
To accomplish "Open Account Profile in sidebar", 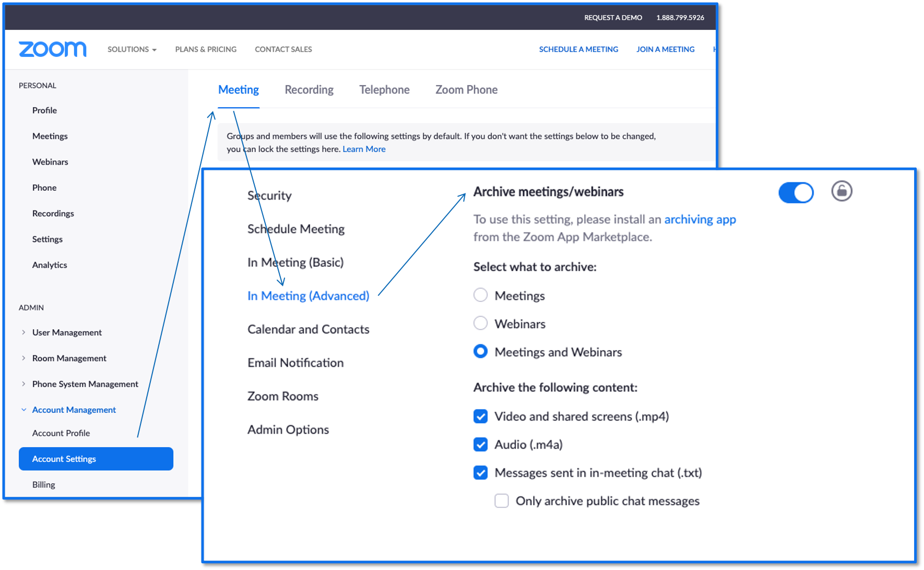I will (x=61, y=433).
